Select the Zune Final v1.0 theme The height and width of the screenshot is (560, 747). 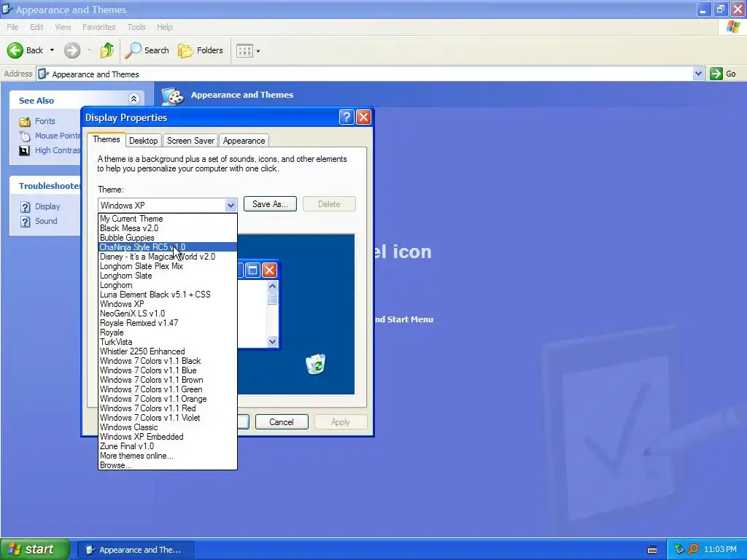click(167, 446)
